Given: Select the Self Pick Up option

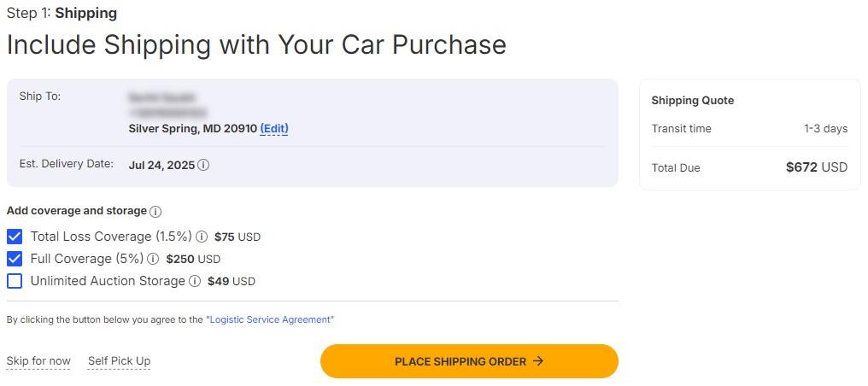Looking at the screenshot, I should click(x=119, y=361).
